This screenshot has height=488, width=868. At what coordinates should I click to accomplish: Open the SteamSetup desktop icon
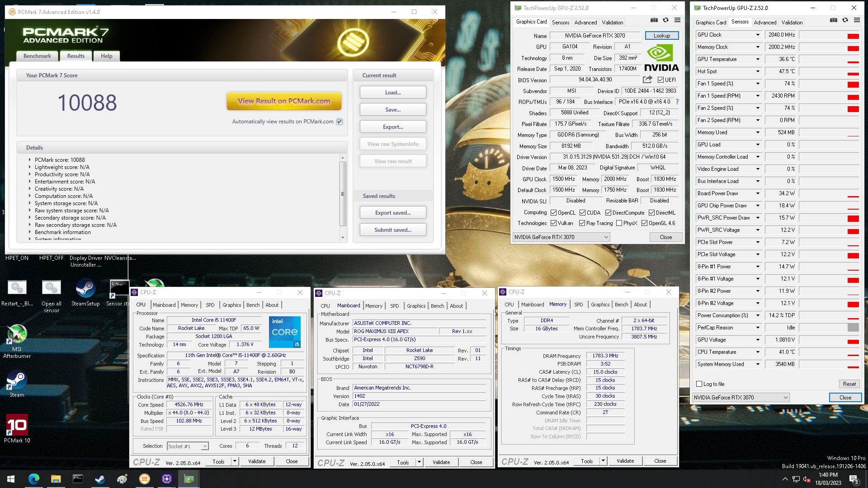click(x=85, y=293)
